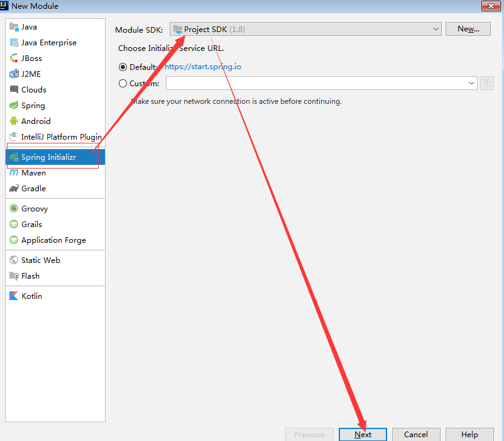Select IntelliJ Platform Plugin module type

tap(55, 137)
